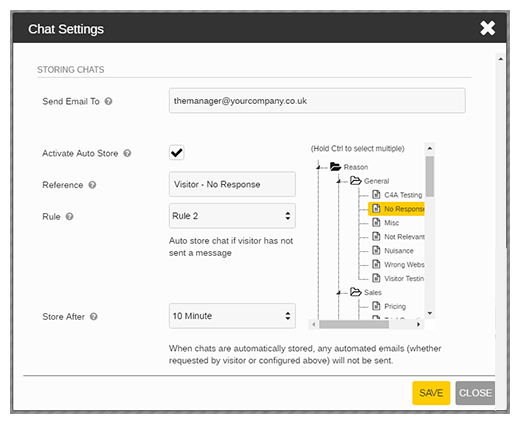This screenshot has height=424, width=520.
Task: Click the Sales folder icon in the tree
Action: [x=356, y=292]
